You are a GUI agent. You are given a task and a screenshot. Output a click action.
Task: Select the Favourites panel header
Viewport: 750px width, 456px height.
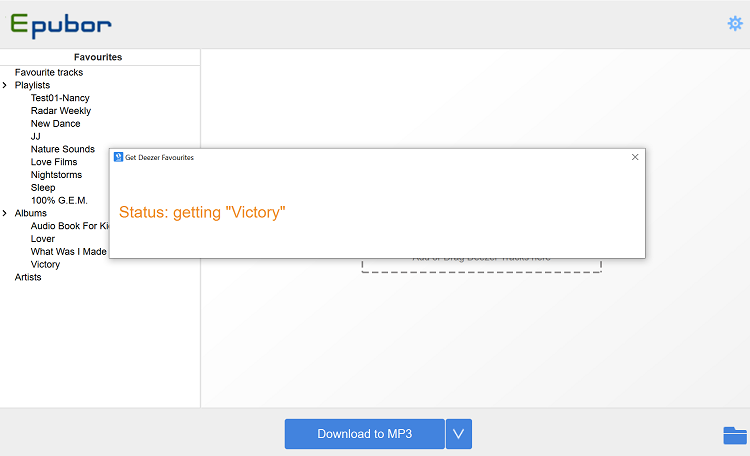tap(98, 57)
